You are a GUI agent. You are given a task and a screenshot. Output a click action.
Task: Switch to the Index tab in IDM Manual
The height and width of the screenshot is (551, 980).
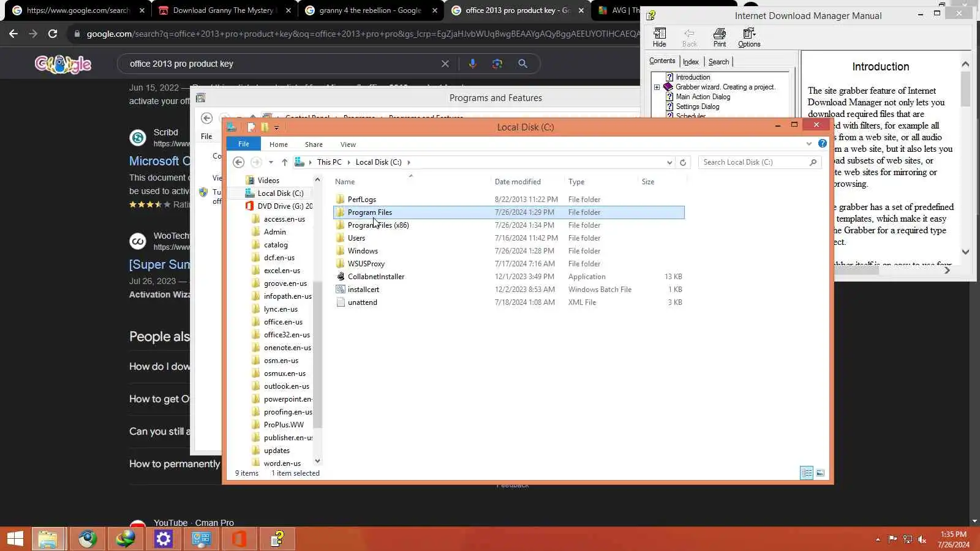(691, 62)
